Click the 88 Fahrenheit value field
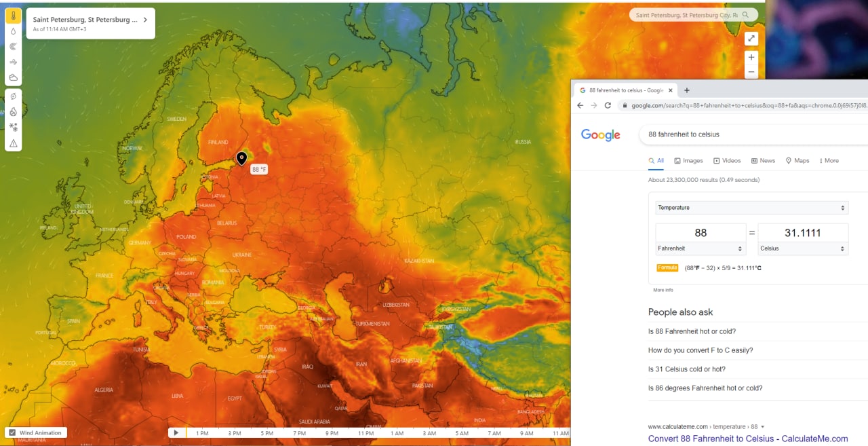Viewport: 868px width, 446px height. coord(701,233)
